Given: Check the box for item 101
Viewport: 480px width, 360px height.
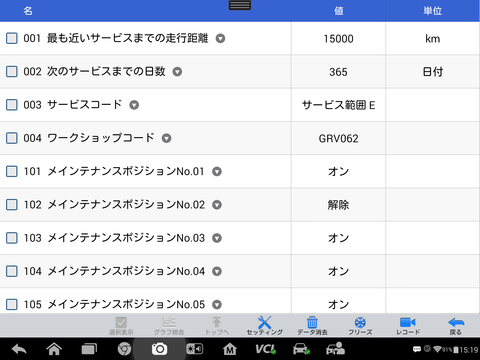Looking at the screenshot, I should pyautogui.click(x=12, y=172).
